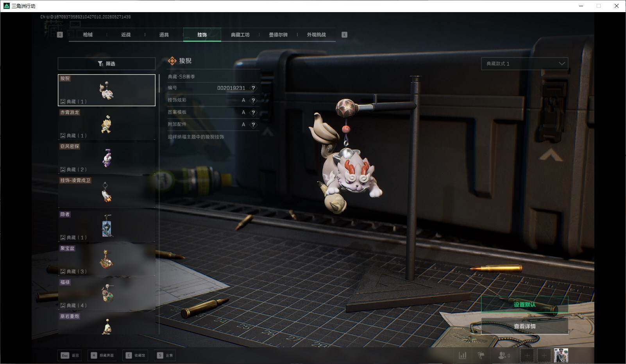
Task: Click the 典藏 image icon under 狻猊
Action: click(x=63, y=102)
